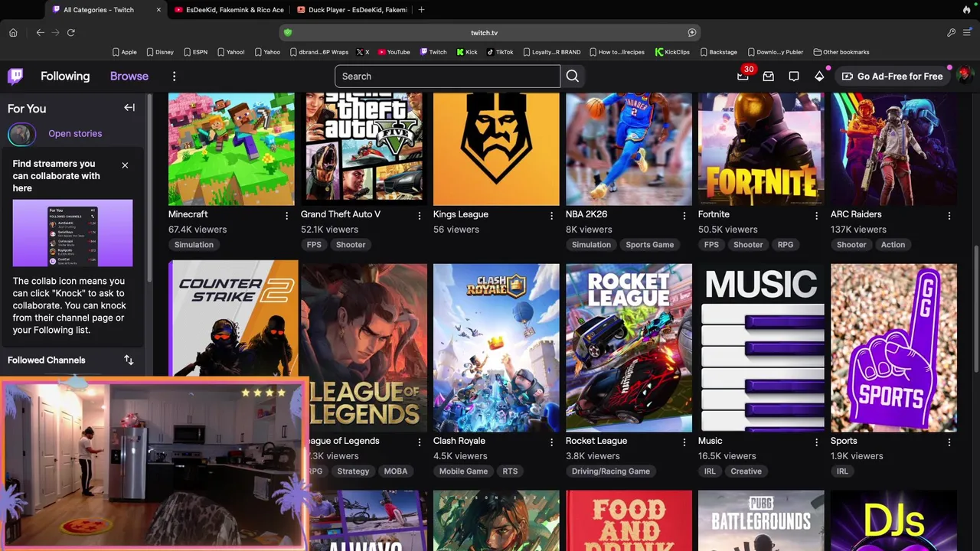Open options for Minecraft category

click(x=287, y=216)
